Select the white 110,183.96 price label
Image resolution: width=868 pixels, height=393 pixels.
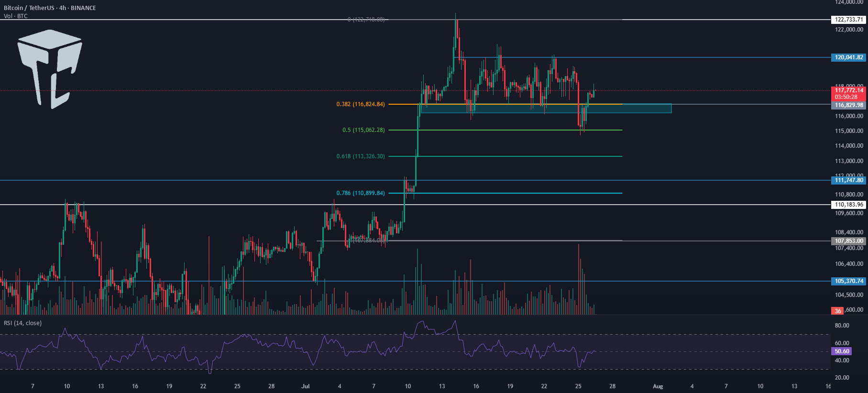[x=848, y=205]
